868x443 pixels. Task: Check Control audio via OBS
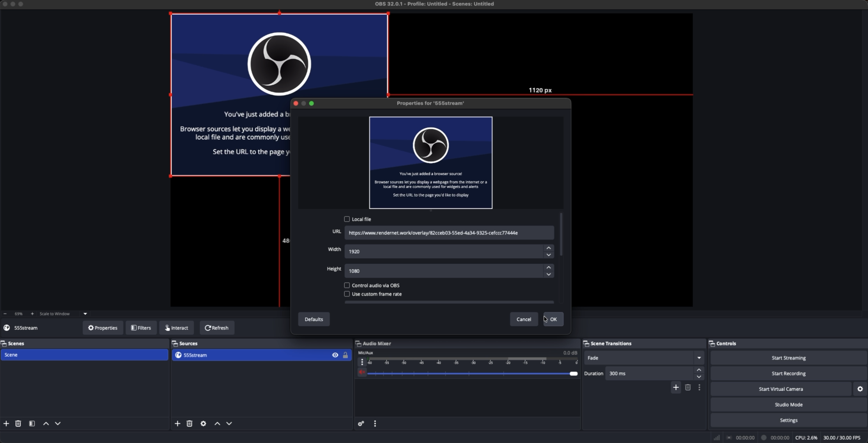point(347,285)
